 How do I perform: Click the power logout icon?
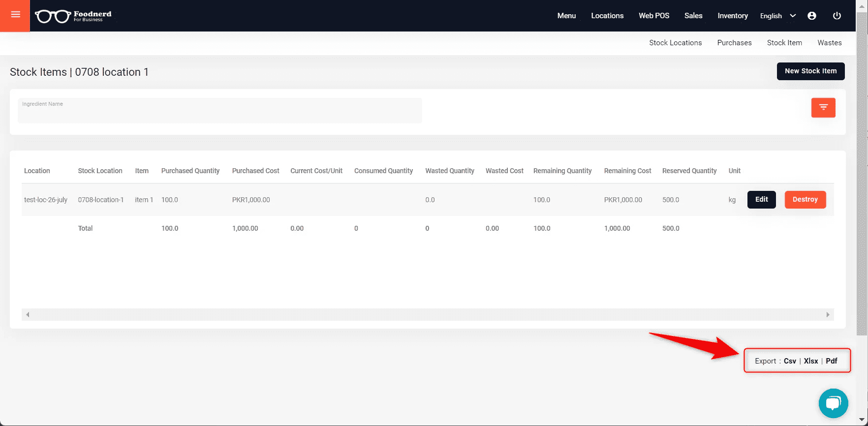tap(837, 16)
